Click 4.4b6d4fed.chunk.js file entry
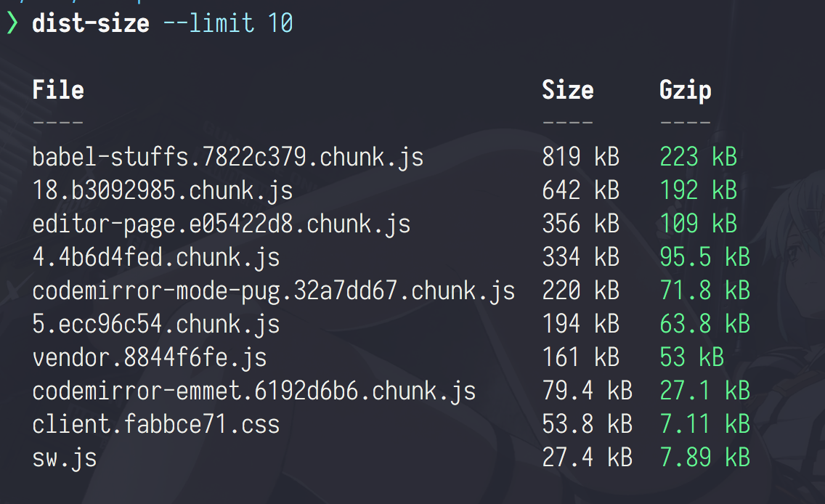 pos(156,257)
